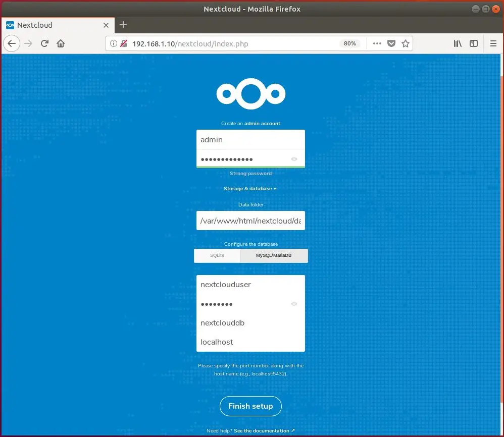The width and height of the screenshot is (504, 437).
Task: Bookmark this page with the star icon
Action: click(x=406, y=43)
